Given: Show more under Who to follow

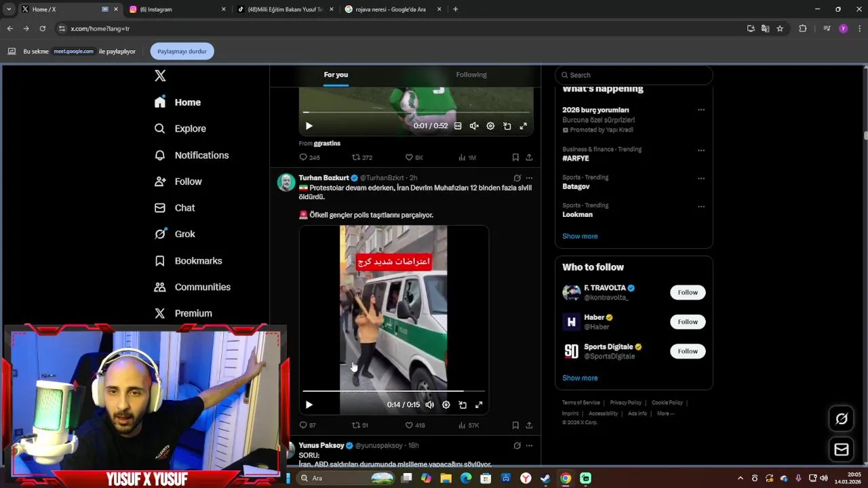Looking at the screenshot, I should pyautogui.click(x=580, y=378).
